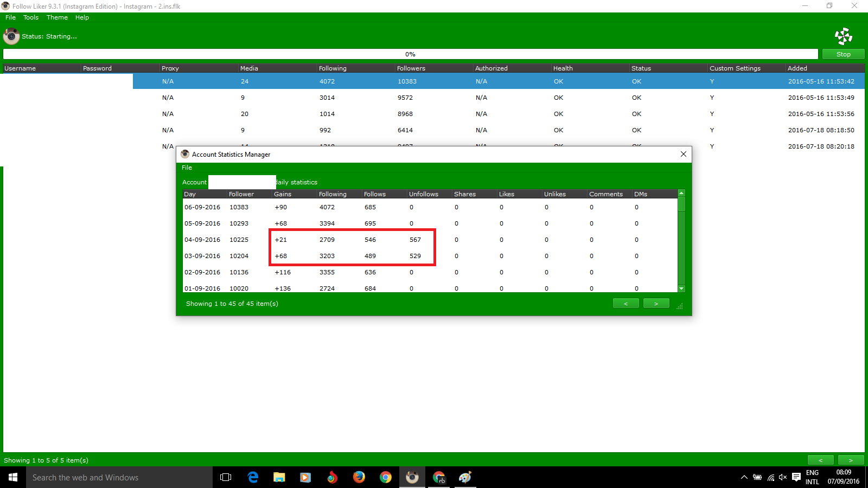Viewport: 868px width, 488px height.
Task: Launch Firefox from the taskbar
Action: point(359,477)
